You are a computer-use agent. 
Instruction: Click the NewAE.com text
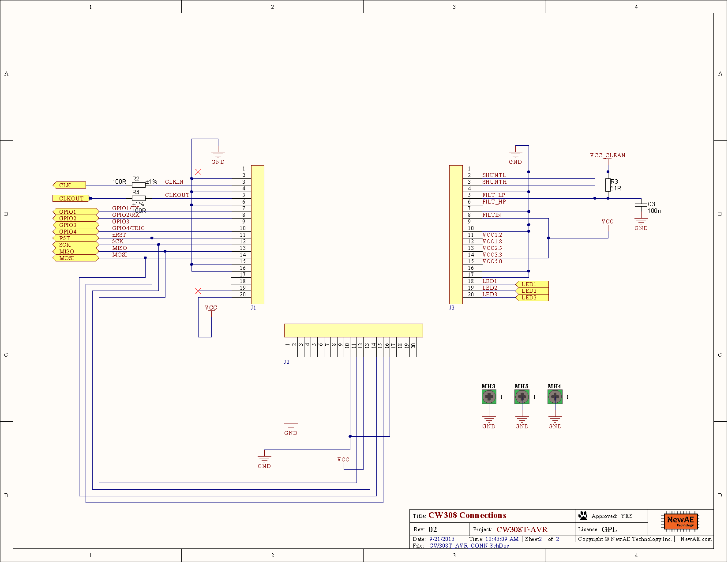[x=696, y=539]
